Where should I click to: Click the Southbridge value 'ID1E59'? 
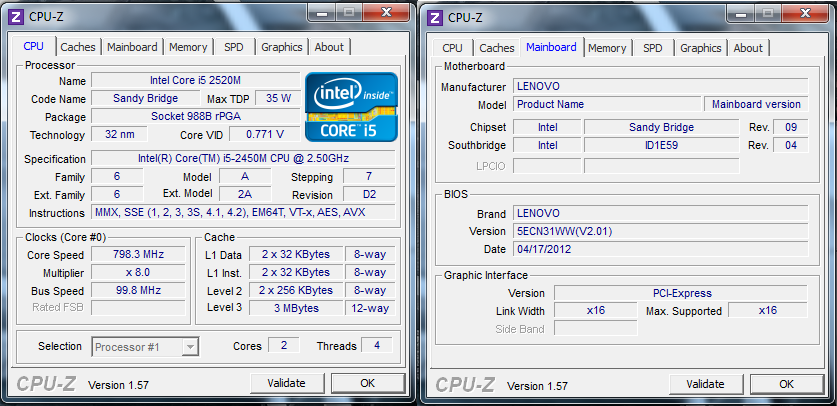pos(661,145)
